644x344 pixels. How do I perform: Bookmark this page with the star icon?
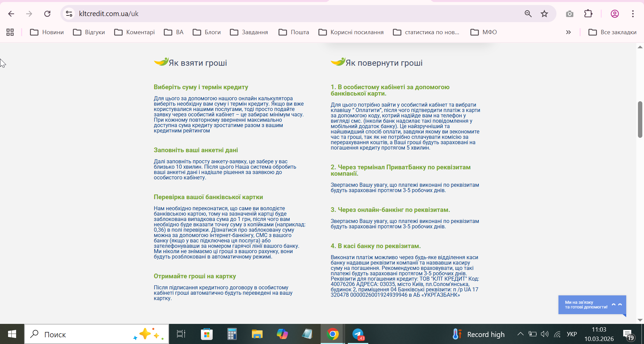(544, 14)
